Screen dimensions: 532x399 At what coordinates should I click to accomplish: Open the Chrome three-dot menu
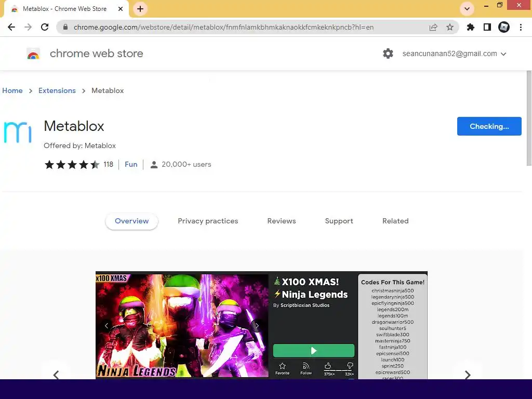pos(521,27)
